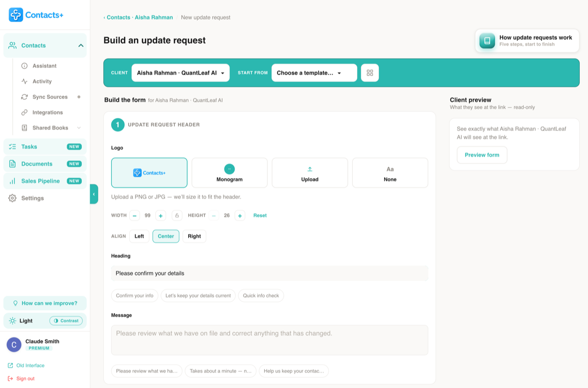Choose the Quick info check suggestion
Viewport: 588px width, 388px height.
261,296
